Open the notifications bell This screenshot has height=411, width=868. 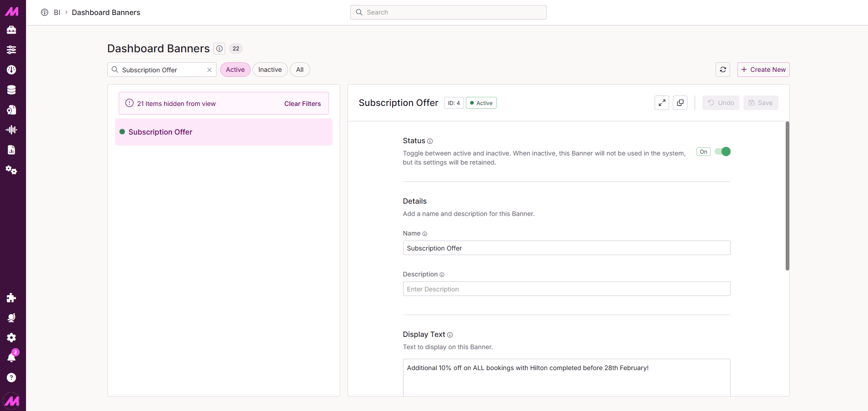11,357
